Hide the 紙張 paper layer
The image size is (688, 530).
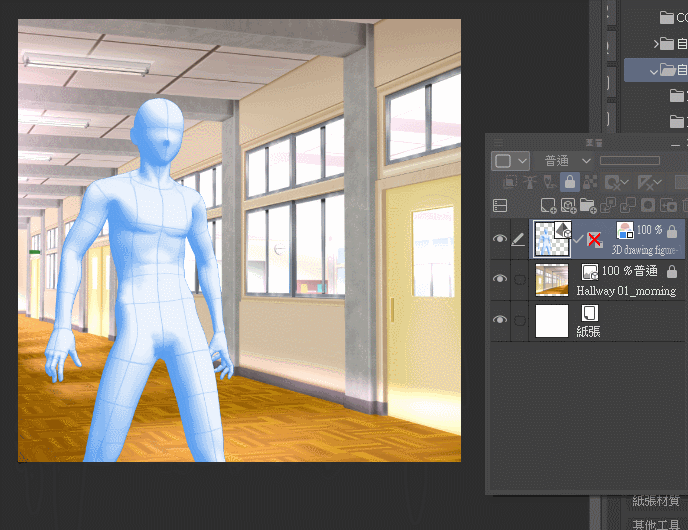click(x=500, y=319)
